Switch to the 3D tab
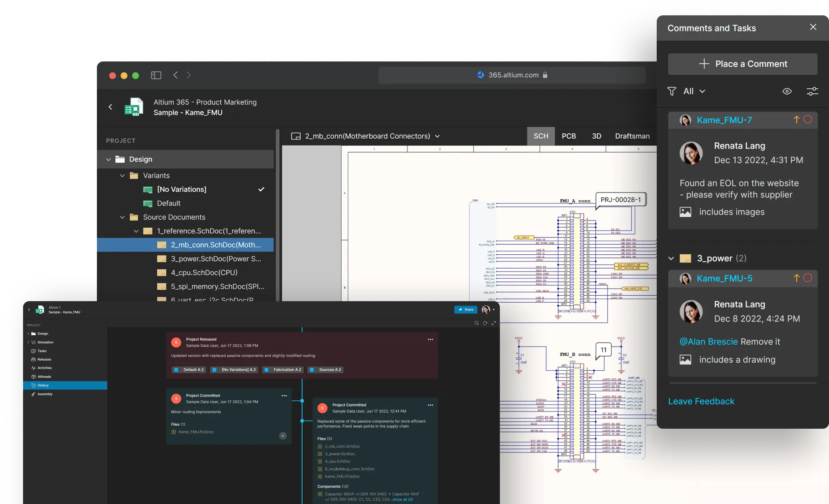The image size is (829, 504). coord(596,136)
